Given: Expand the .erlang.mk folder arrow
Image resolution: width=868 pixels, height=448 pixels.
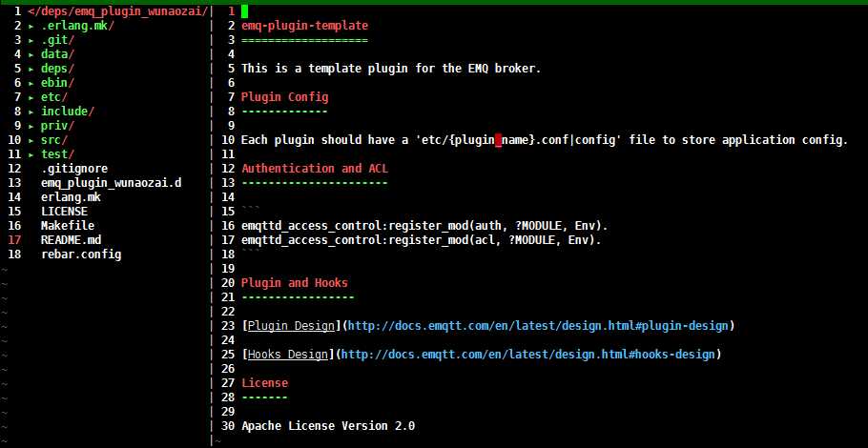Looking at the screenshot, I should click(x=31, y=26).
